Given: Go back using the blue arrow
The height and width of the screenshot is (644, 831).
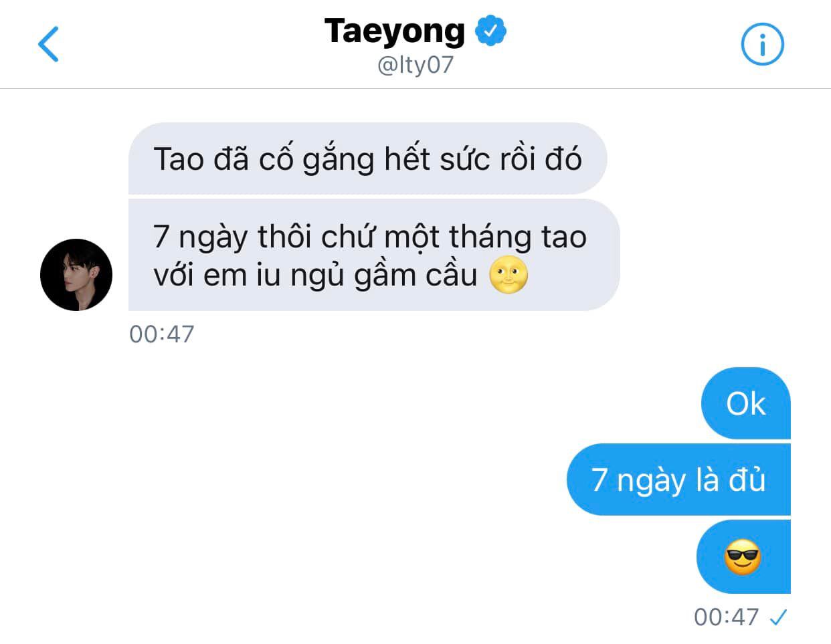Looking at the screenshot, I should (48, 44).
